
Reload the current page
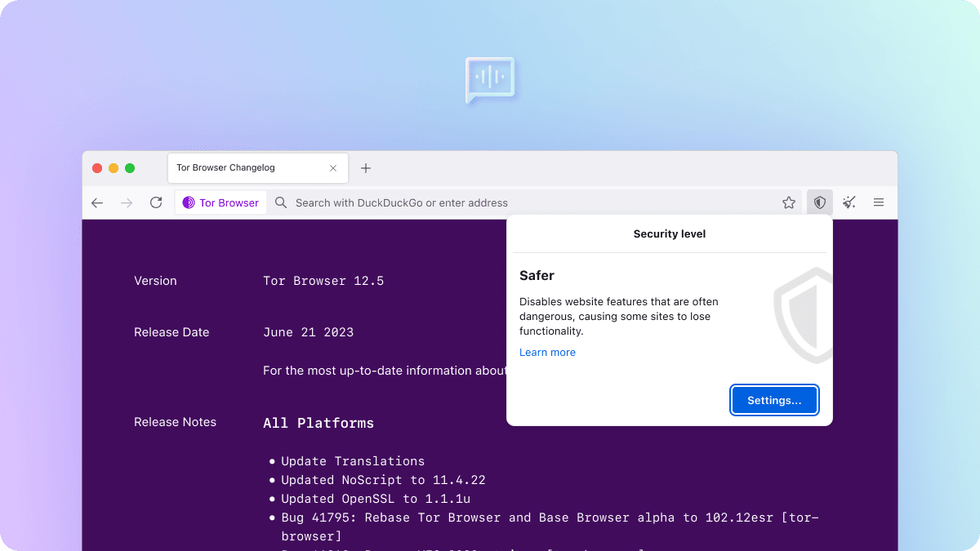tap(156, 203)
